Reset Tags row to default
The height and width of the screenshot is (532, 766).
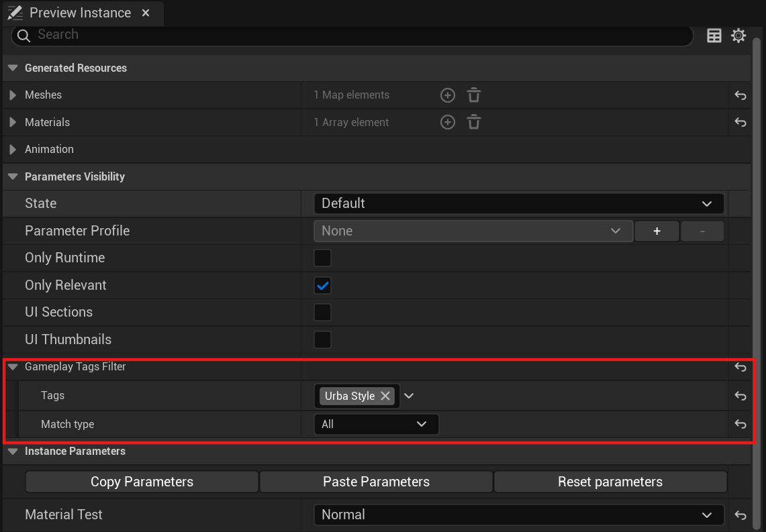[x=740, y=396]
